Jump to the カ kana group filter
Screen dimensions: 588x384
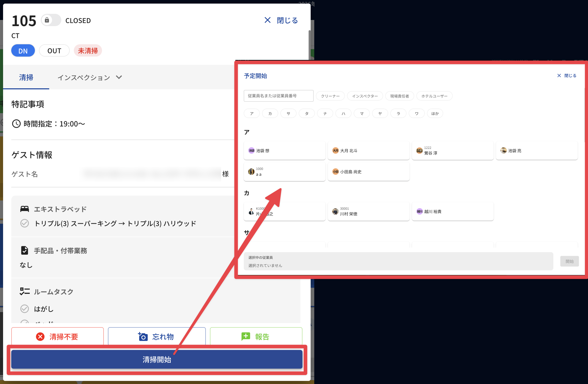point(270,113)
